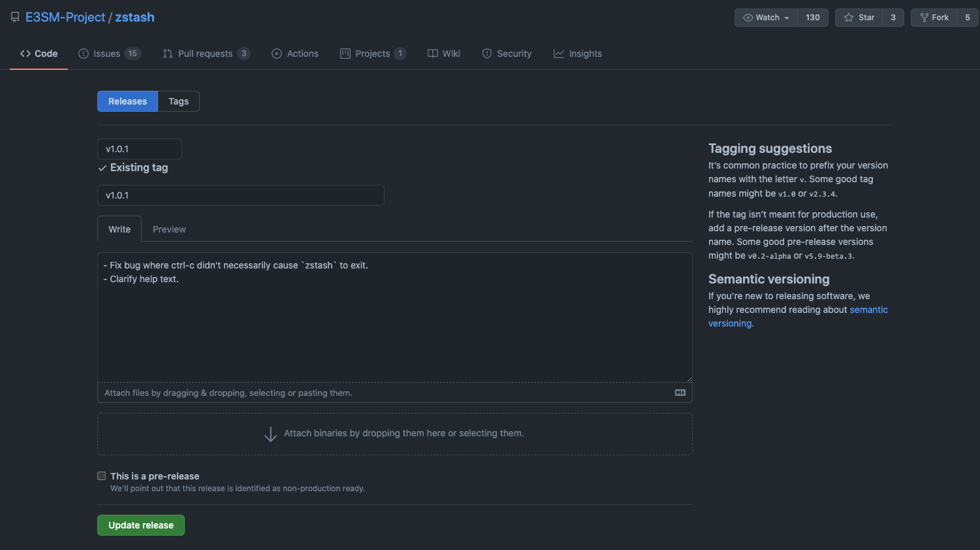Click the star icon

[x=849, y=18]
